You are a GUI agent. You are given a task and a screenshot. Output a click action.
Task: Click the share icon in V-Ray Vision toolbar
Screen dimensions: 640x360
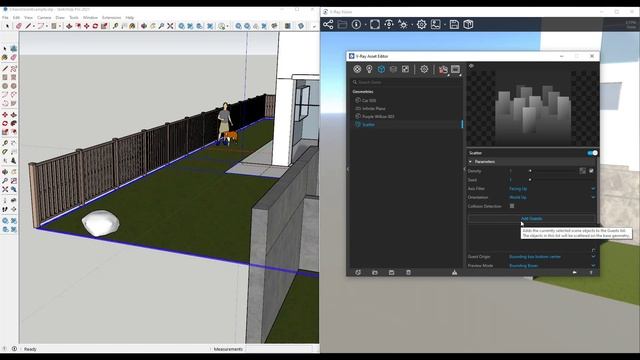click(x=328, y=24)
